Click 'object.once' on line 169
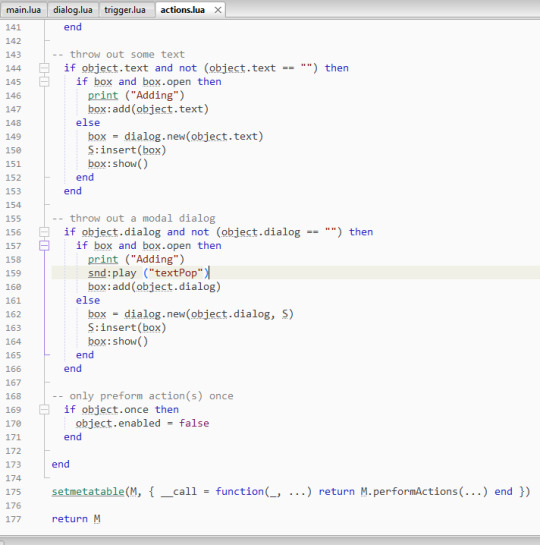Image resolution: width=540 pixels, height=545 pixels. 115,410
